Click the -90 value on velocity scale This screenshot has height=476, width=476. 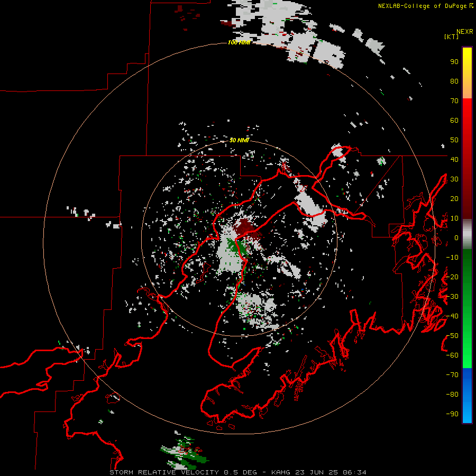pos(452,414)
